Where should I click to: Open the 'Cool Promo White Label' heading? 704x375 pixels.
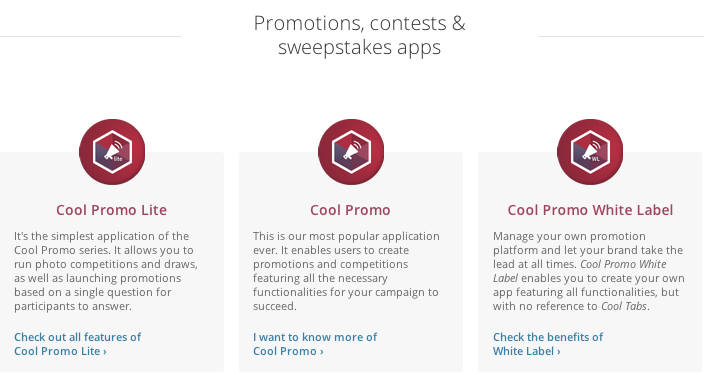point(590,210)
